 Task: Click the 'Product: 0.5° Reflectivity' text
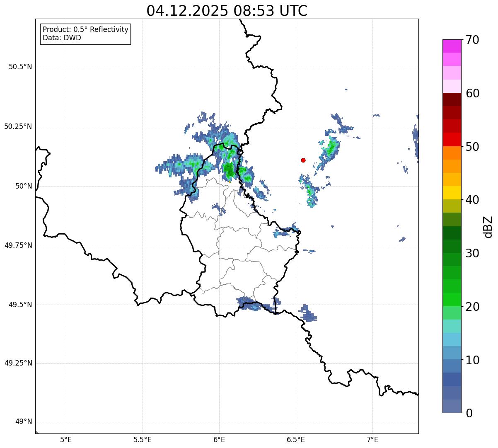click(85, 29)
